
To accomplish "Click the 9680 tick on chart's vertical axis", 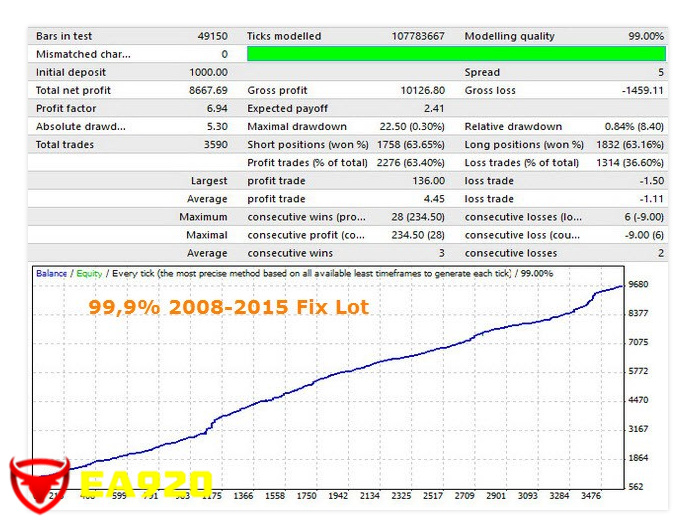I will 636,285.
